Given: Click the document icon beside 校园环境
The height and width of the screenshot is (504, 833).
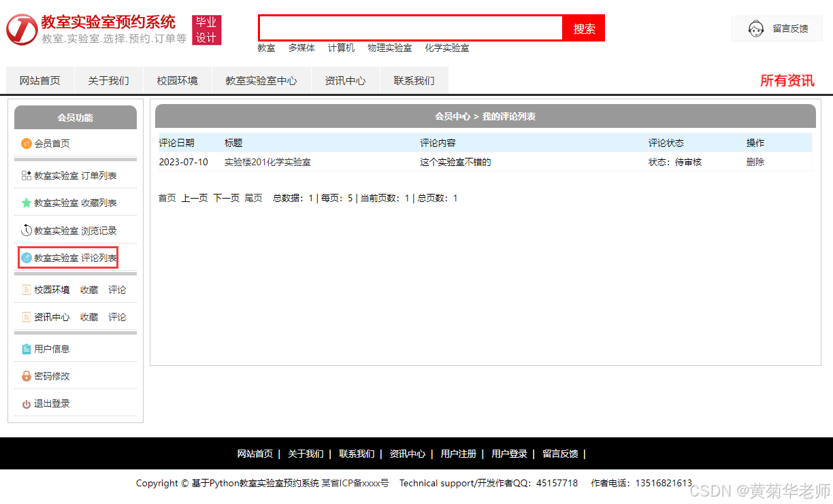Looking at the screenshot, I should (27, 290).
